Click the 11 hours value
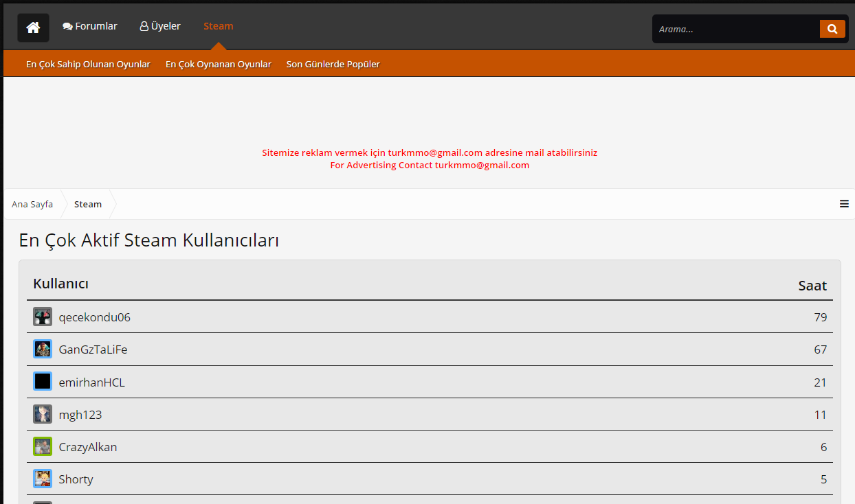Screen dimensions: 855x504 820,415
